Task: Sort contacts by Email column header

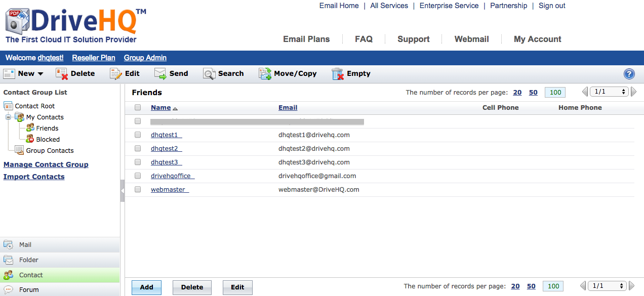Action: (288, 108)
